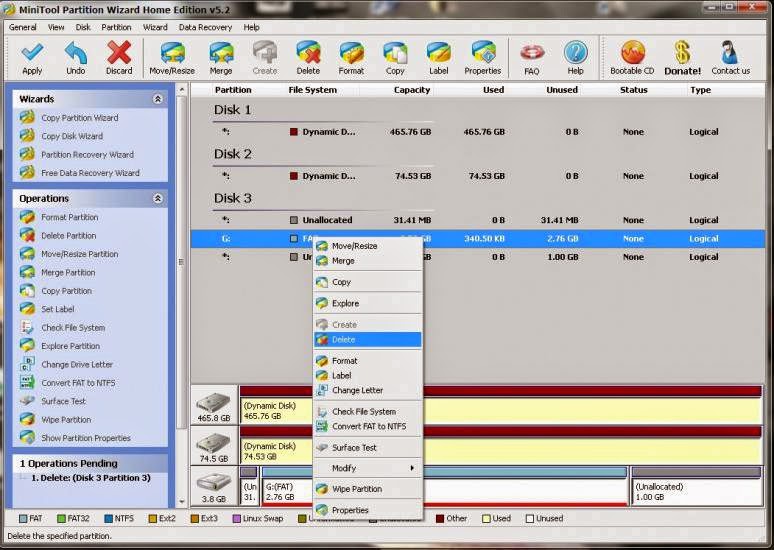Select the Move/Resize toolbar icon
This screenshot has width=774, height=550.
[172, 53]
